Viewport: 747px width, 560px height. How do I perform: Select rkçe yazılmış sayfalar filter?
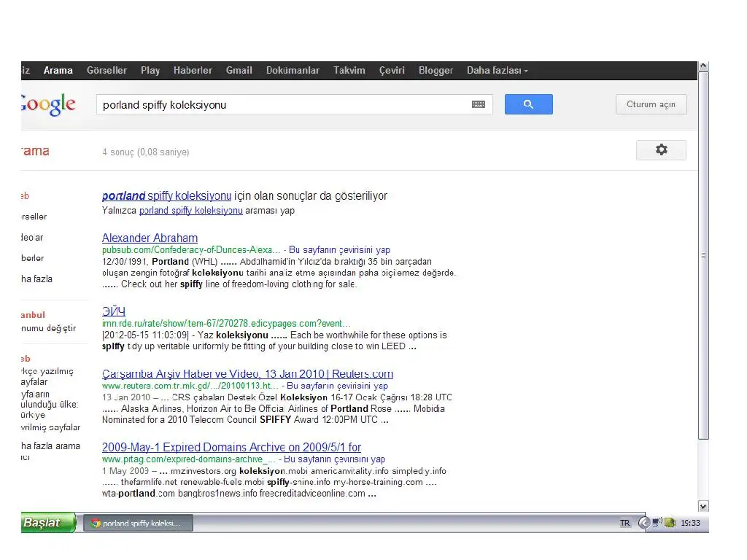pos(47,376)
